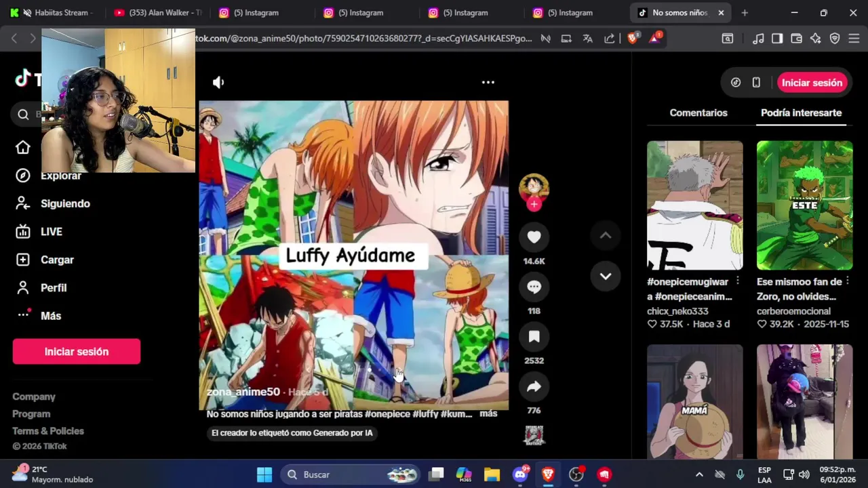Click the TikTok coin icon in header
Screen dimensions: 868x488
(736, 83)
